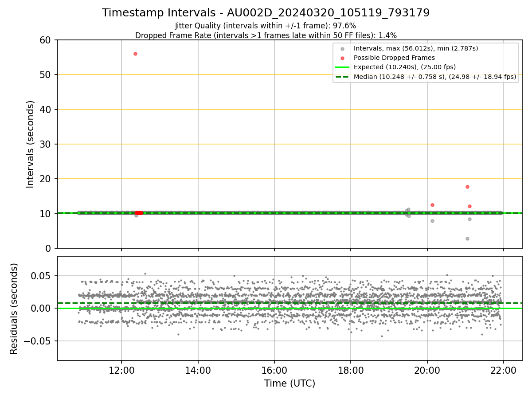Click the gray minimum point near 2.8 seconds
Screen dimensions: 532x399
point(467,239)
